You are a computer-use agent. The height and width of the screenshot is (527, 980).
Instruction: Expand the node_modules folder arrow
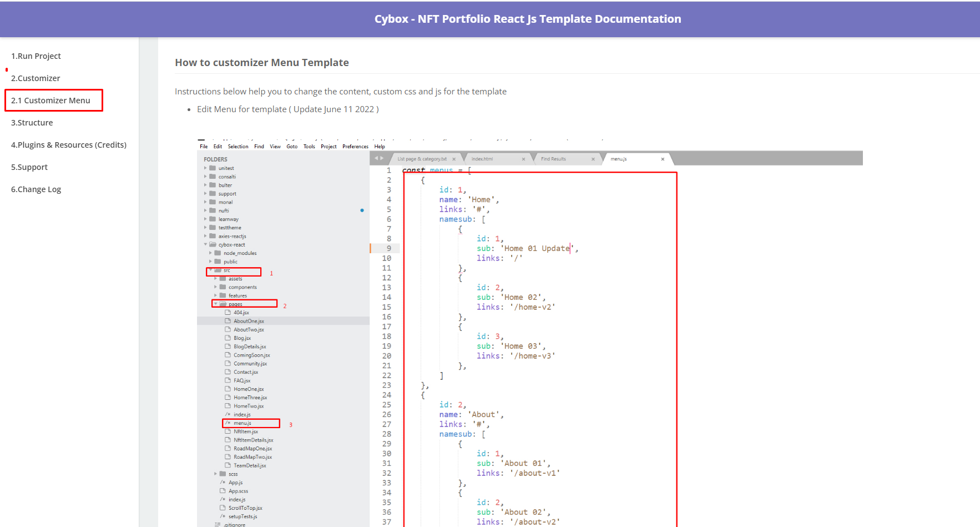tap(210, 253)
